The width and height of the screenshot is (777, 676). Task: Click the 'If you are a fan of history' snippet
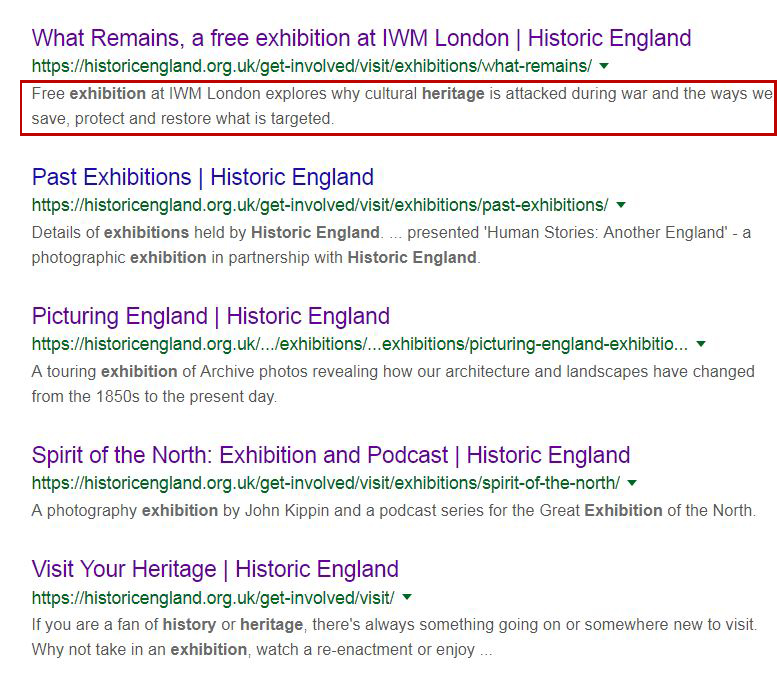pyautogui.click(x=394, y=636)
